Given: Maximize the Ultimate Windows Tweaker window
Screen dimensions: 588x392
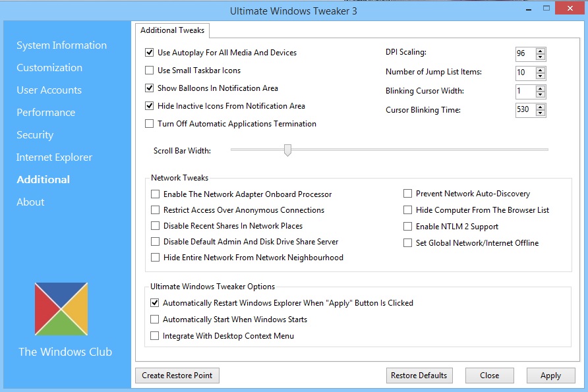Looking at the screenshot, I should [546, 9].
